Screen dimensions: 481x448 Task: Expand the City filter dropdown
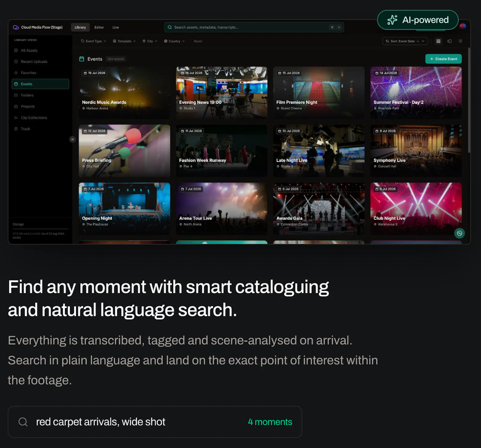[150, 41]
